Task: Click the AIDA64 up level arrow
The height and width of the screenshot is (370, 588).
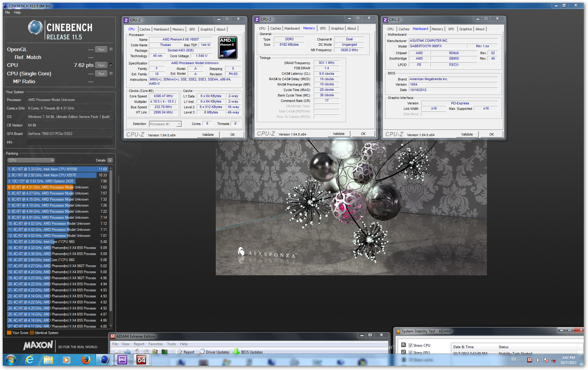Action: 137,352
